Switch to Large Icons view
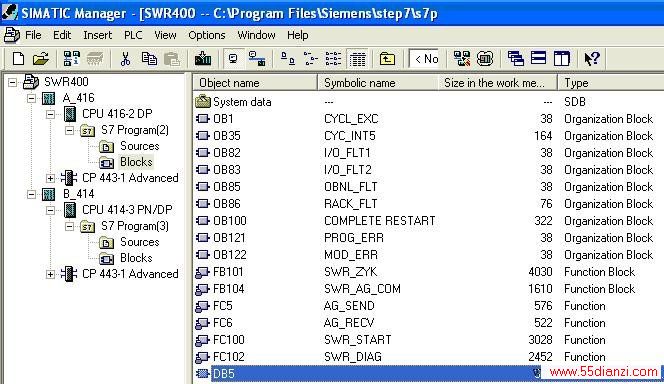Screen dimensions: 664x384 coord(288,58)
